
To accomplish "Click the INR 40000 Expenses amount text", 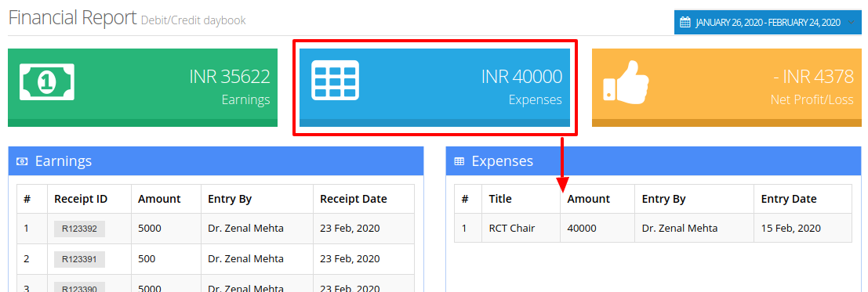I will pos(521,76).
